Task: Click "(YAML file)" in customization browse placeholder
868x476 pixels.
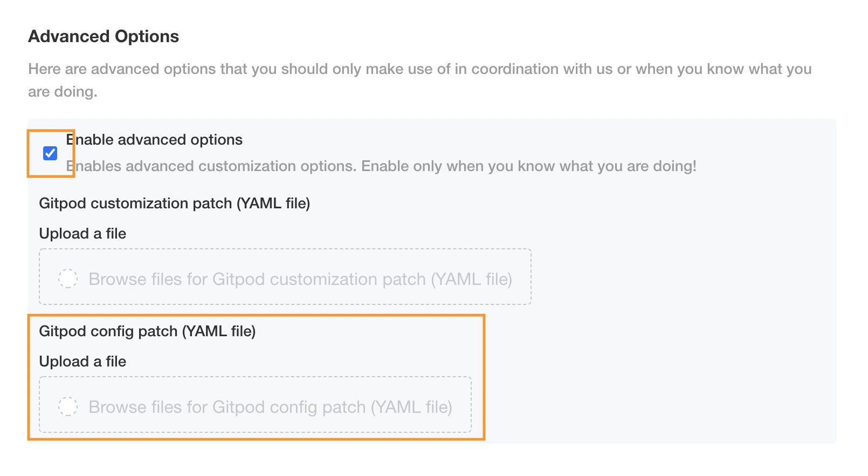Action: pyautogui.click(x=471, y=279)
